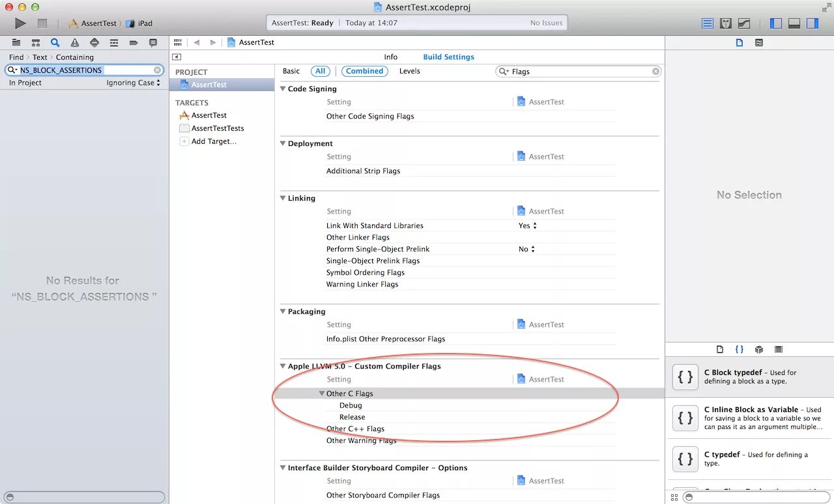Collapse the Code Signing section
The height and width of the screenshot is (504, 834).
pyautogui.click(x=283, y=89)
